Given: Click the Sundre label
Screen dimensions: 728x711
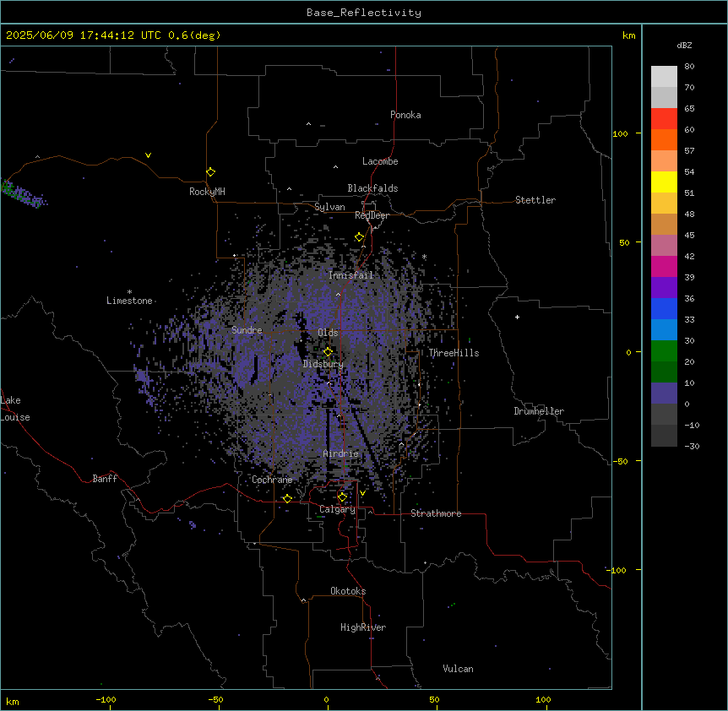Looking at the screenshot, I should 247,330.
